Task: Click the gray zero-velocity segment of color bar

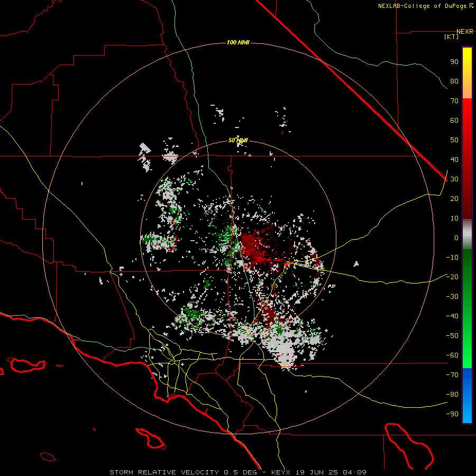Action: [x=467, y=234]
